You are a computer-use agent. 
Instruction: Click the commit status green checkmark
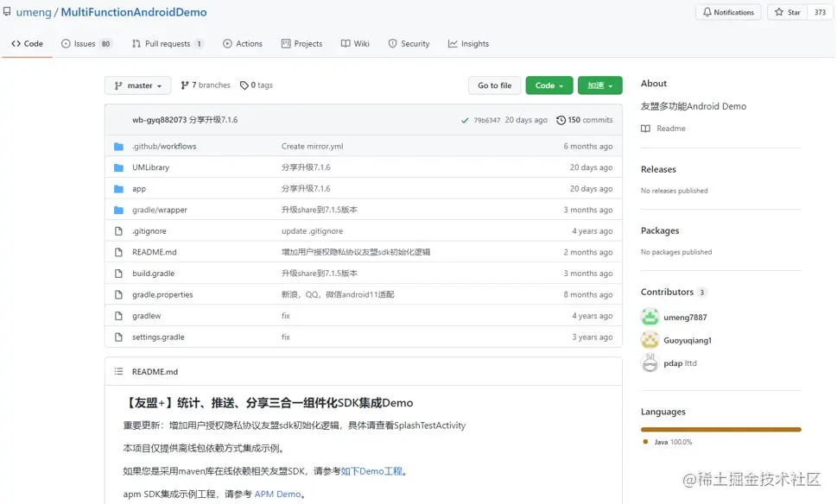point(465,121)
